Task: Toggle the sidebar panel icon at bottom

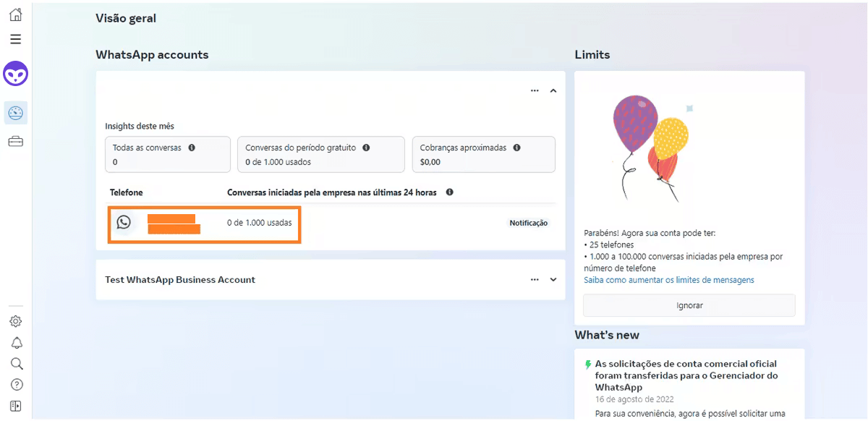Action: tap(16, 406)
